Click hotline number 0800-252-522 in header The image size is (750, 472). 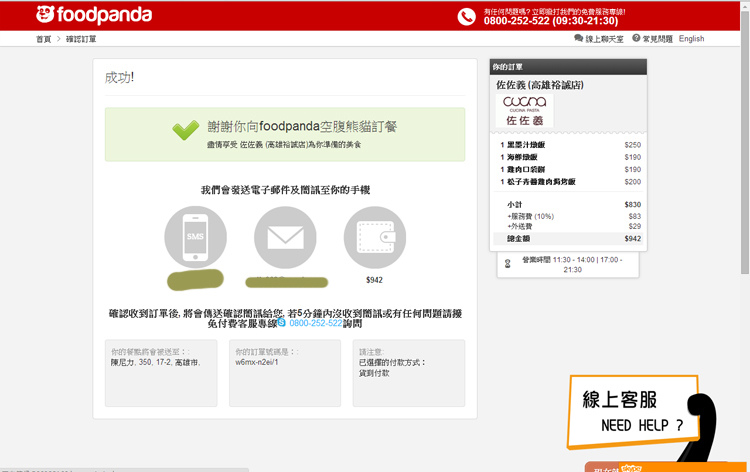(551, 21)
